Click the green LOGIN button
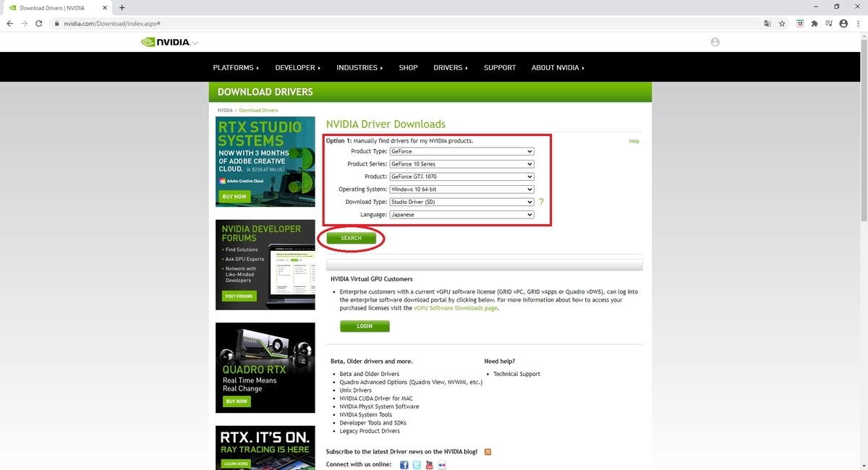Image resolution: width=868 pixels, height=470 pixels. click(x=365, y=326)
